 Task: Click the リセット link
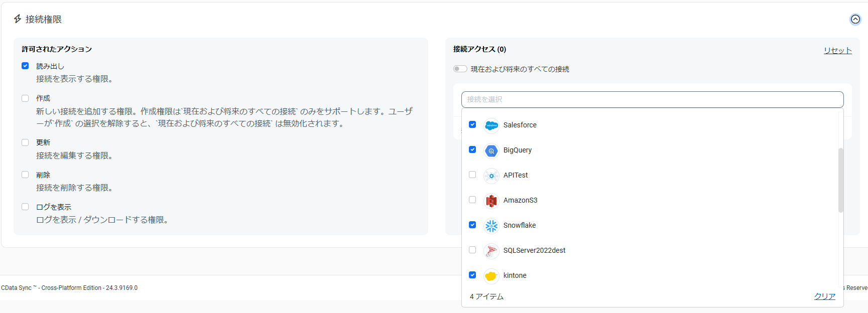[837, 50]
